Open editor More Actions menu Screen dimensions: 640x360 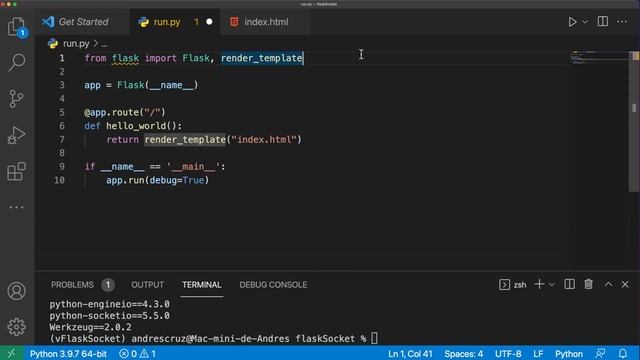click(622, 22)
